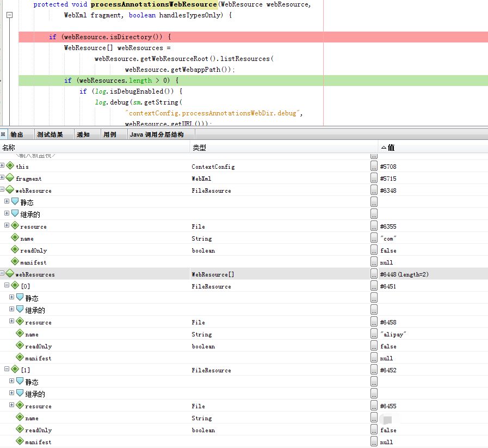Expand 静态 node under webResource
Screen dimensions: 488x448
click(7, 201)
